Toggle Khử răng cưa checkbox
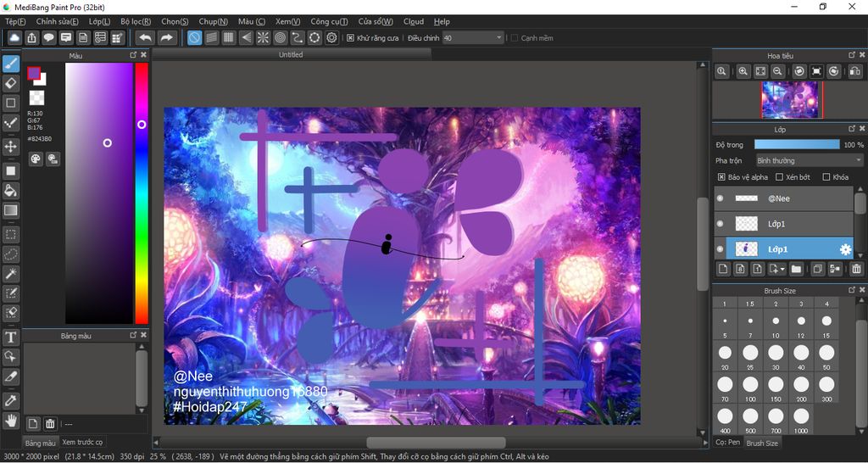Screen dimensions: 868x463 click(350, 38)
